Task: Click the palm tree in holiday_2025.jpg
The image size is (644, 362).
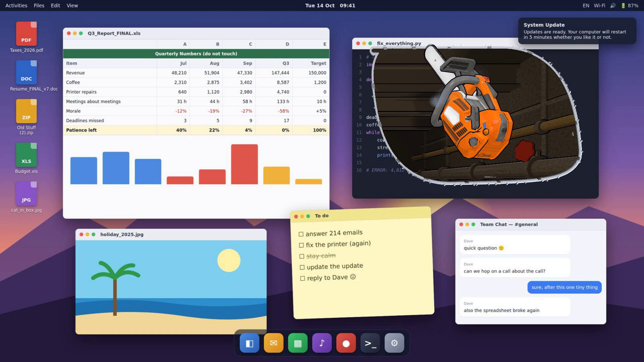Action: [x=115, y=288]
